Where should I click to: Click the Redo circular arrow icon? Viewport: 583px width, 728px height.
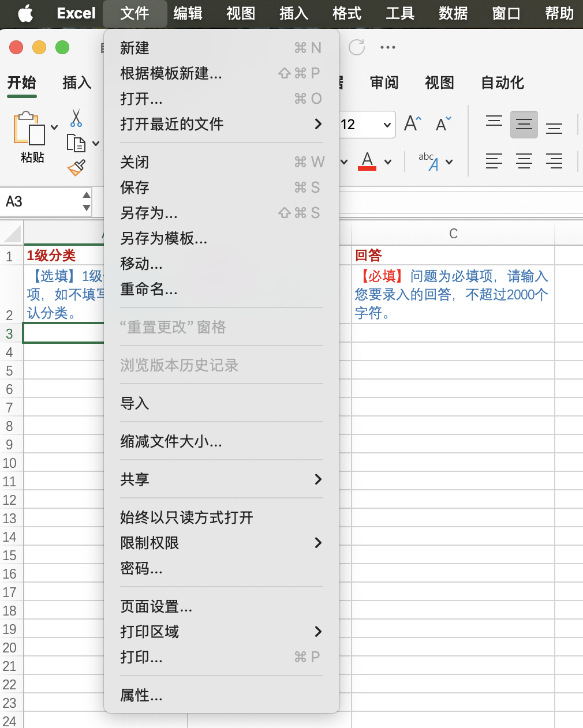click(357, 47)
